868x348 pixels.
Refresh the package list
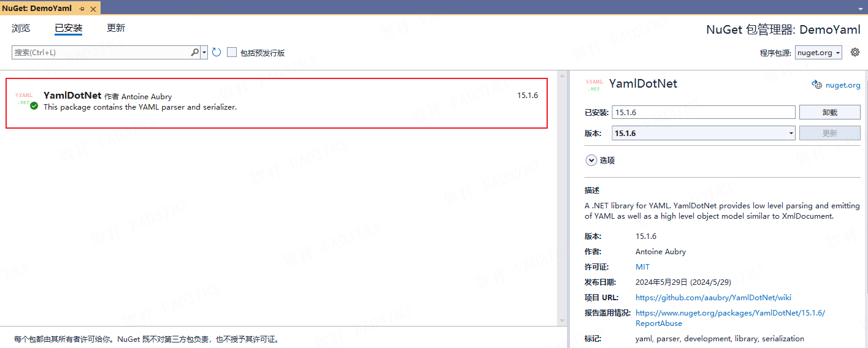(x=217, y=53)
